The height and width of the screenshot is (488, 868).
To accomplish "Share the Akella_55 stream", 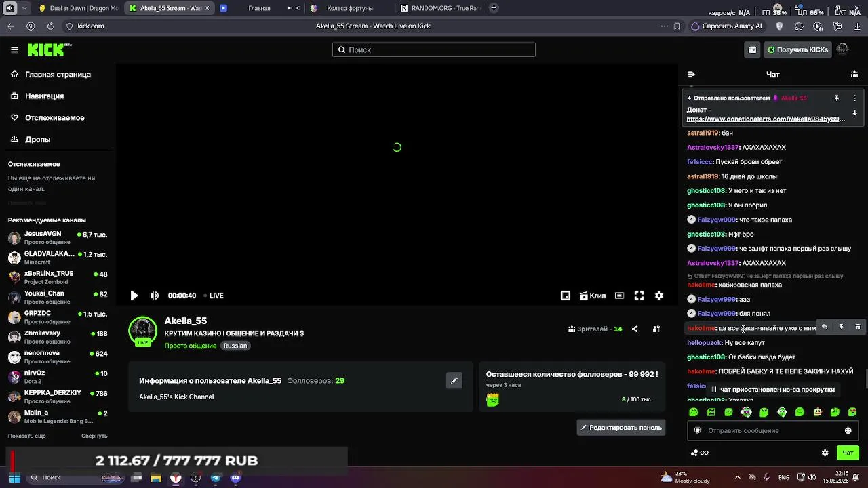I will pyautogui.click(x=635, y=329).
